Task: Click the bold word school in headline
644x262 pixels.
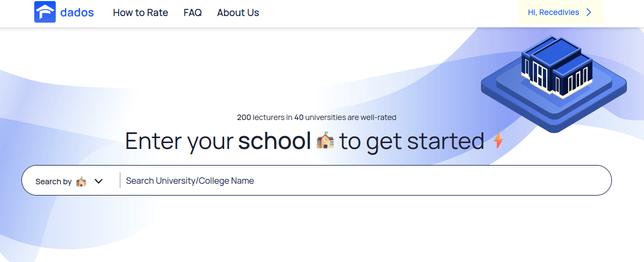Action: coord(274,141)
